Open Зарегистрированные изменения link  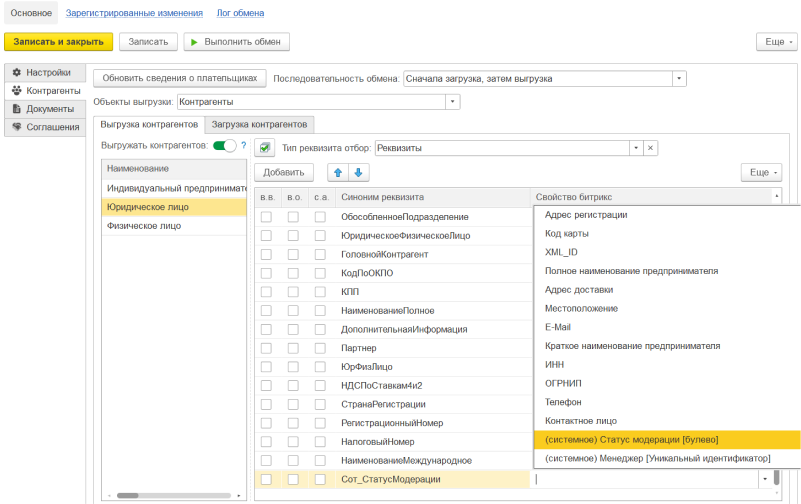134,13
